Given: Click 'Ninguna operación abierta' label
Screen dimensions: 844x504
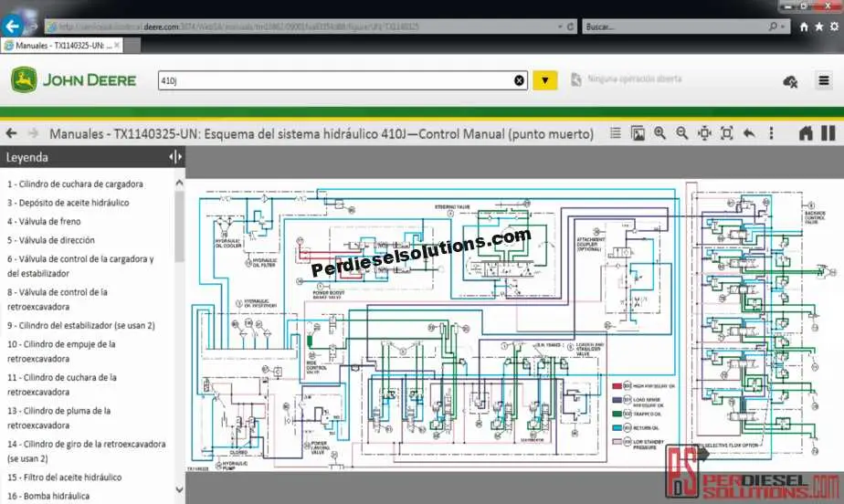Looking at the screenshot, I should tap(635, 79).
